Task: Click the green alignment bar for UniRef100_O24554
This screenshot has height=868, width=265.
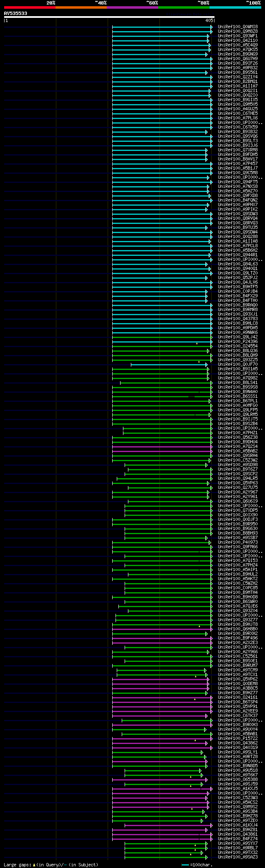Action: (x=162, y=346)
